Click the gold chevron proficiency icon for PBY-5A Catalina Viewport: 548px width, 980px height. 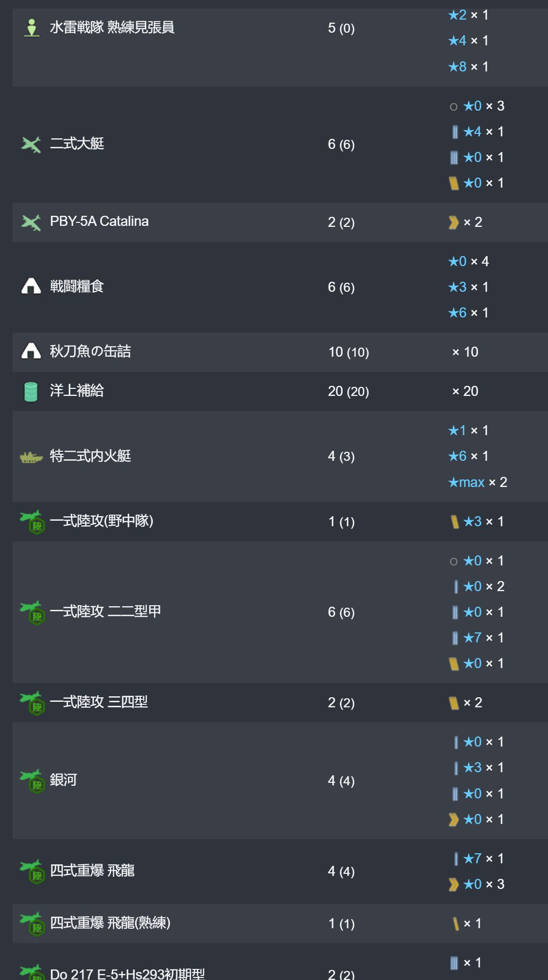pyautogui.click(x=453, y=222)
